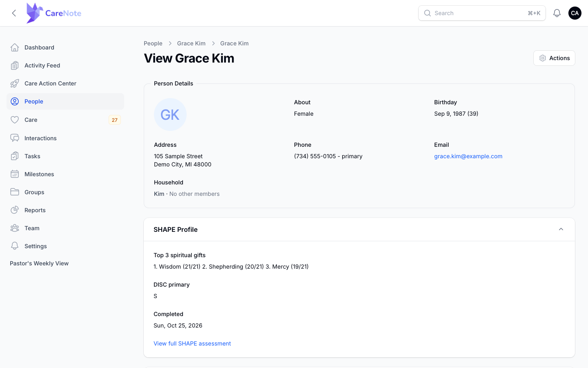Click the Groups folder icon
588x368 pixels.
pos(15,192)
